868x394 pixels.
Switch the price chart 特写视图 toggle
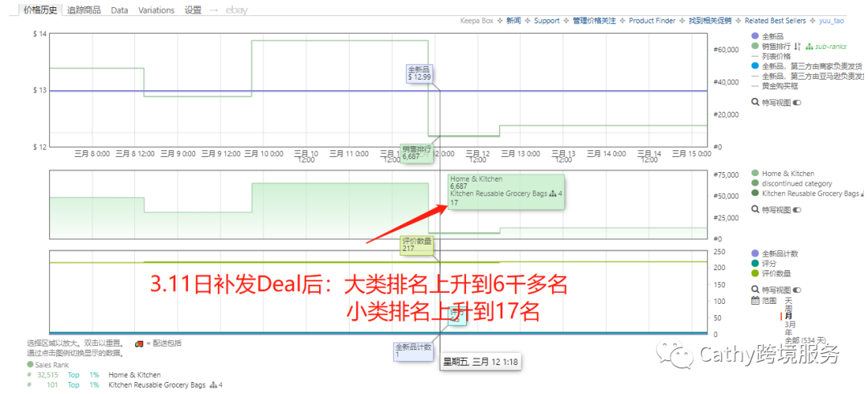pos(798,102)
